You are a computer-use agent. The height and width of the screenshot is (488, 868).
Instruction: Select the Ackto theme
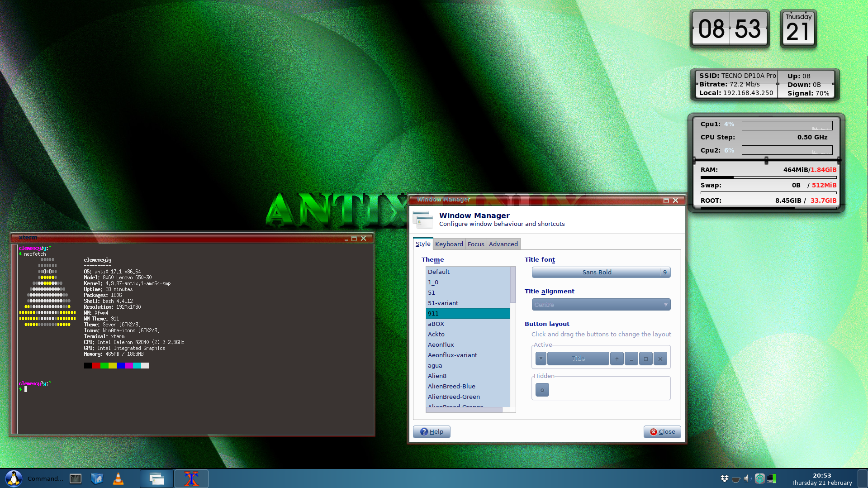(x=468, y=334)
